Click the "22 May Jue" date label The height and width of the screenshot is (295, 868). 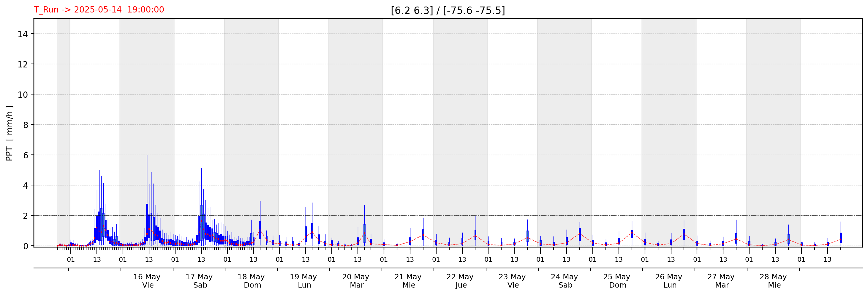460,281
